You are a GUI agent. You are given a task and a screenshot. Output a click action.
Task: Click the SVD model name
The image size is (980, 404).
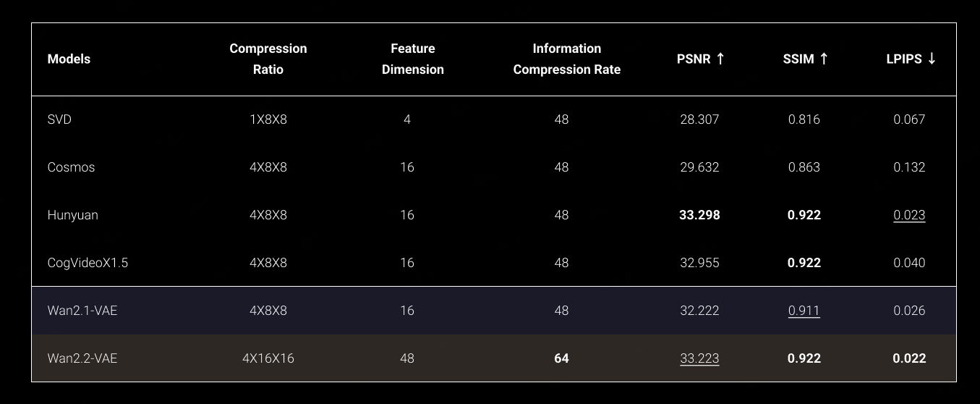59,119
